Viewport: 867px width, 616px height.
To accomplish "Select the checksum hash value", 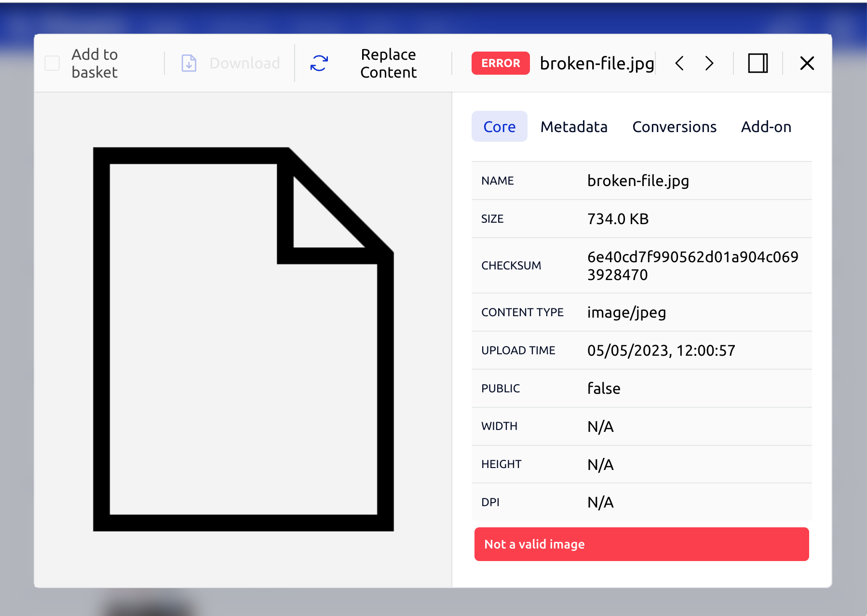I will (692, 266).
